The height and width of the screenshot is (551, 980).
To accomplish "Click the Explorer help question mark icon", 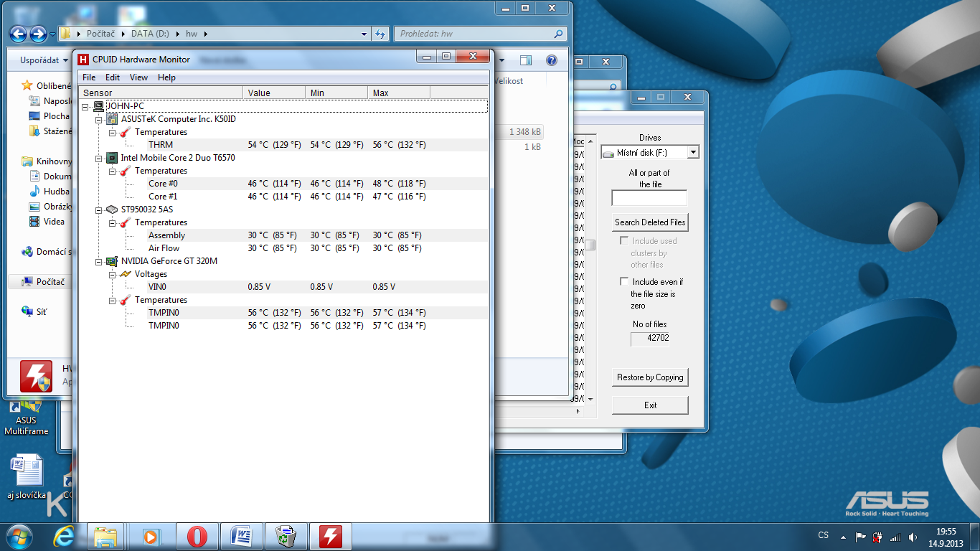I will [552, 61].
